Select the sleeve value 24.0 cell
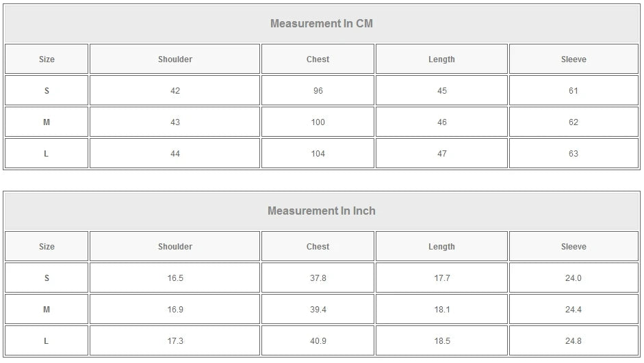This screenshot has height=363, width=644. 574,278
